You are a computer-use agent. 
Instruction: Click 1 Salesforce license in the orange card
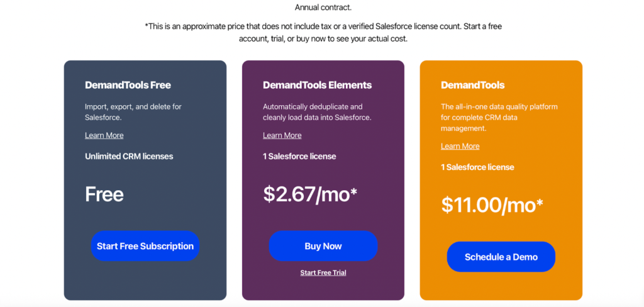click(x=477, y=167)
